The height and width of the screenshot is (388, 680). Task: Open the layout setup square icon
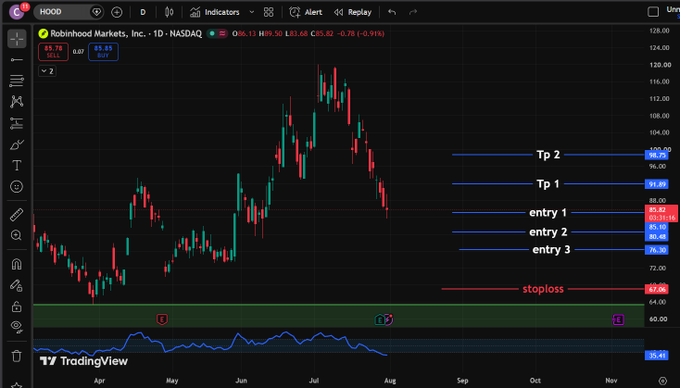(653, 12)
